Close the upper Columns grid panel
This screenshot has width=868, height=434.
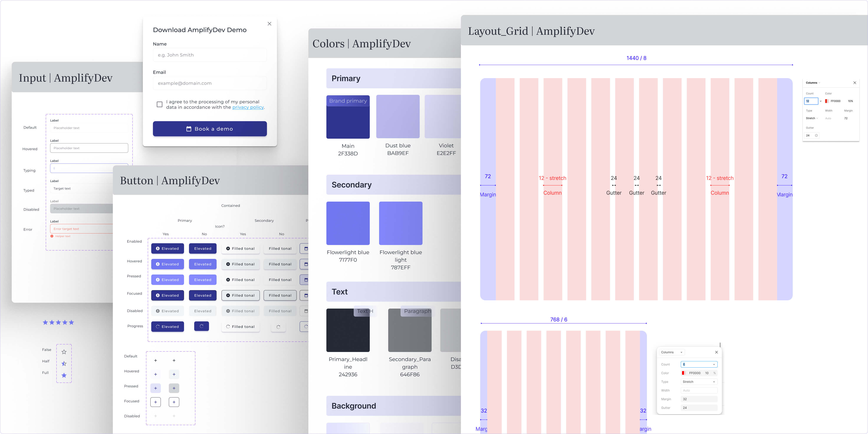pos(855,83)
